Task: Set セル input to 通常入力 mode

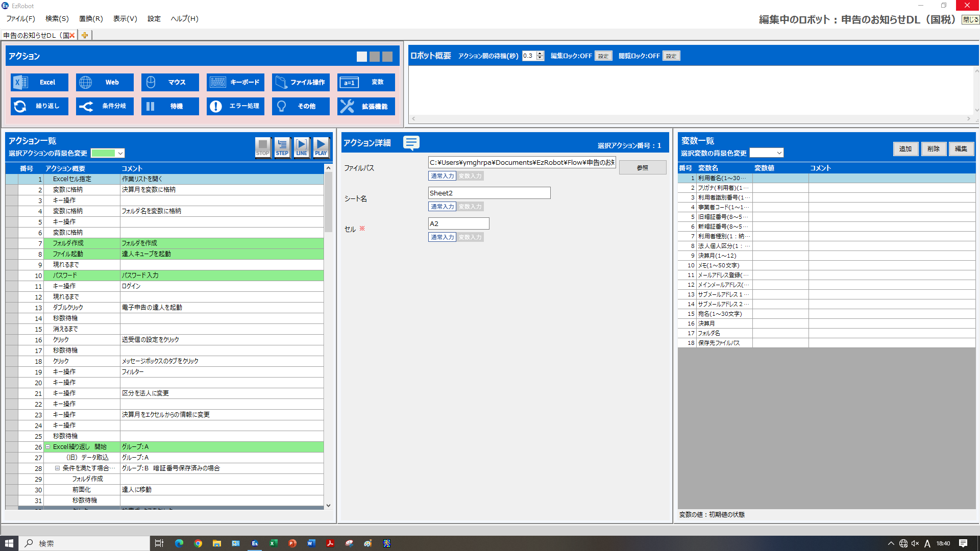Action: 442,237
